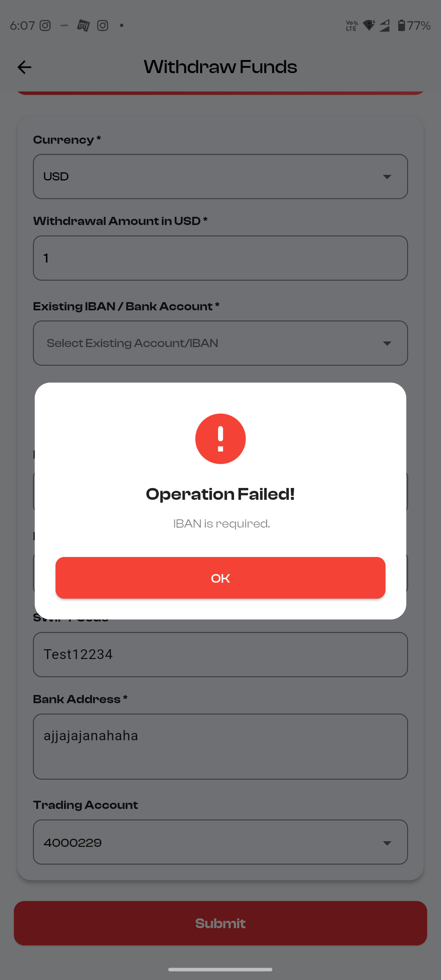Tap the Operation Failed! heading
The image size is (441, 980).
220,494
